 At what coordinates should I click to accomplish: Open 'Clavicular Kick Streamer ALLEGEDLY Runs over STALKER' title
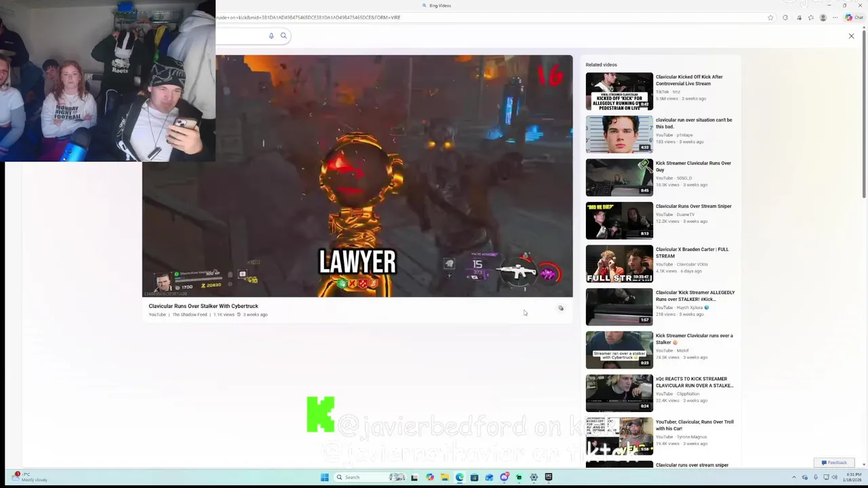click(x=695, y=296)
